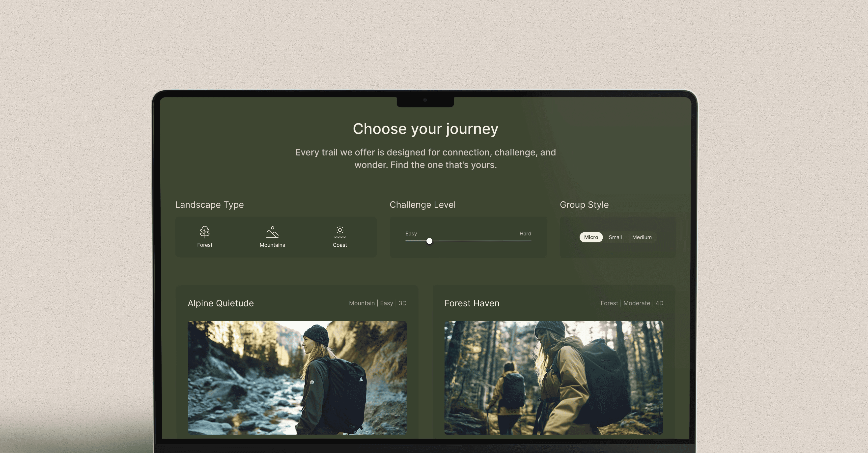The width and height of the screenshot is (868, 453).
Task: Click the slider's Hard label
Action: (x=525, y=233)
